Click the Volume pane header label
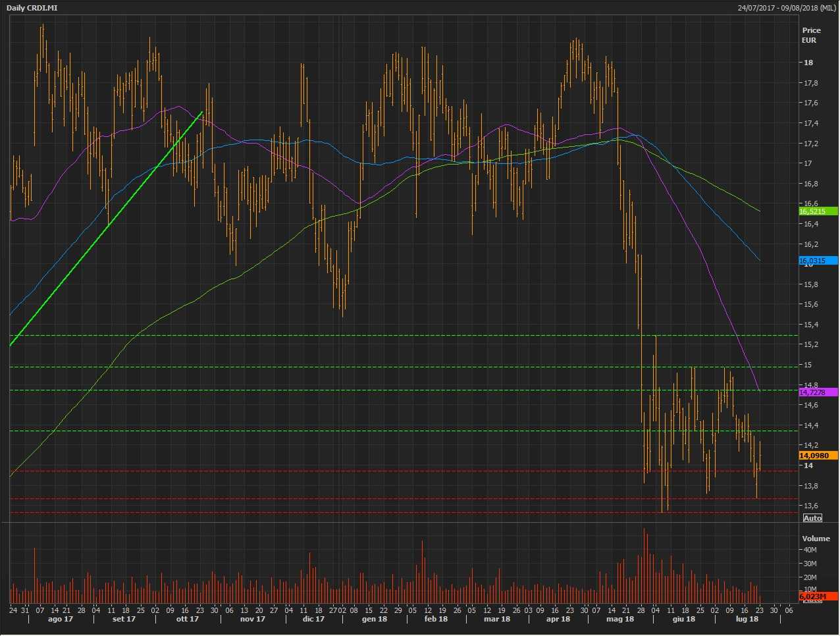 tap(816, 539)
